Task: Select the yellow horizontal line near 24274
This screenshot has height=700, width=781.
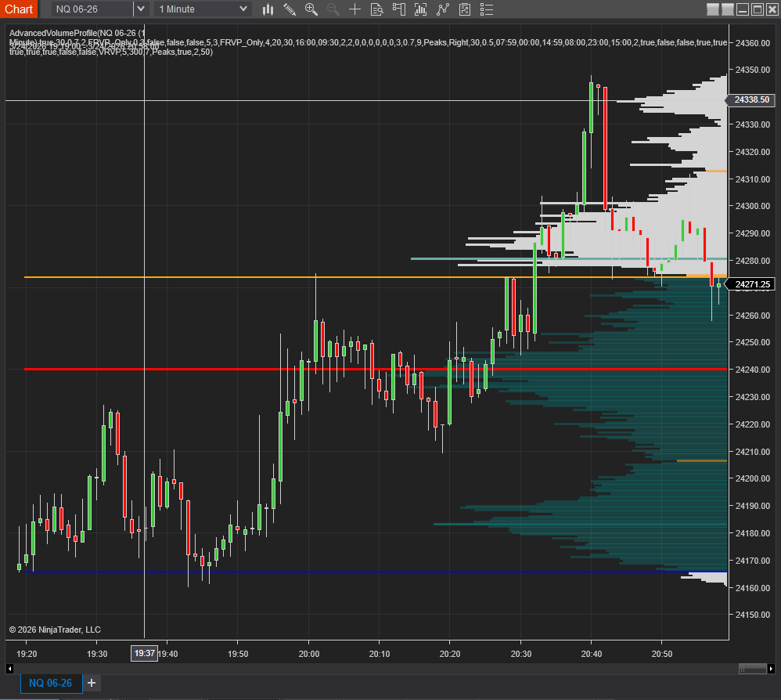Action: (x=376, y=277)
